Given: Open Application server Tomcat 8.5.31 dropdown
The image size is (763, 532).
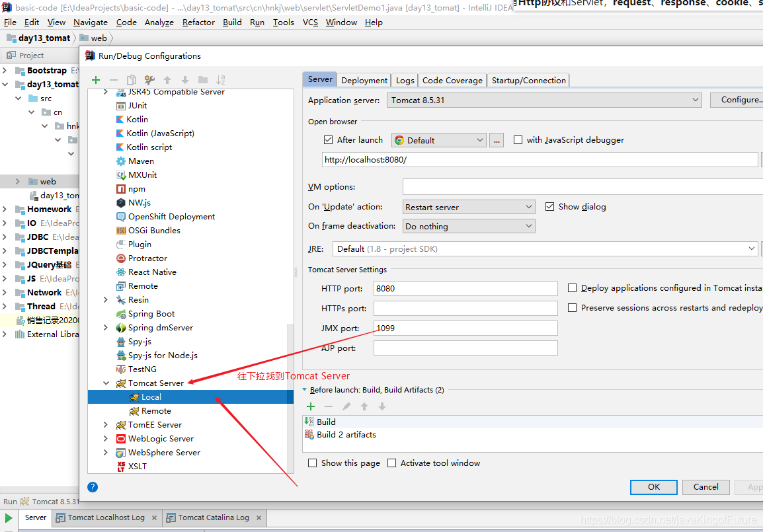Looking at the screenshot, I should point(544,100).
